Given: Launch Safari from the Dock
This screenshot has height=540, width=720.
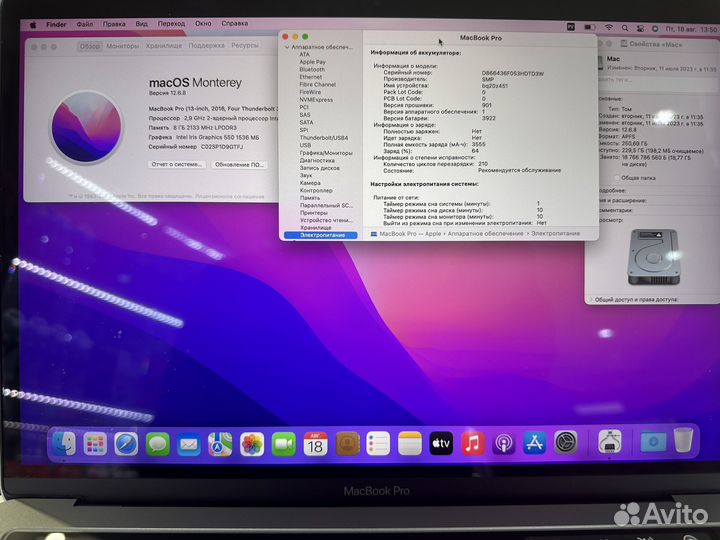Looking at the screenshot, I should (126, 444).
